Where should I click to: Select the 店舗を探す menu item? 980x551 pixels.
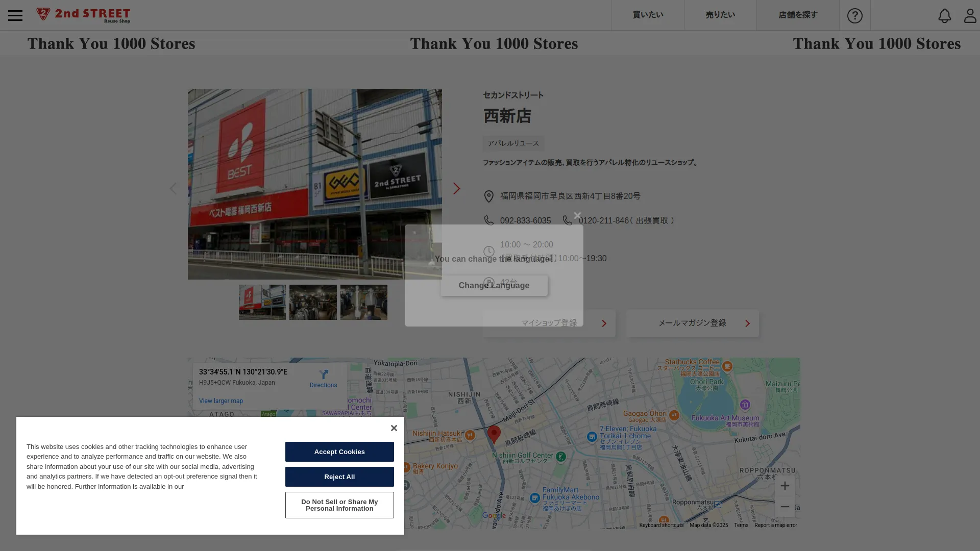pos(798,15)
